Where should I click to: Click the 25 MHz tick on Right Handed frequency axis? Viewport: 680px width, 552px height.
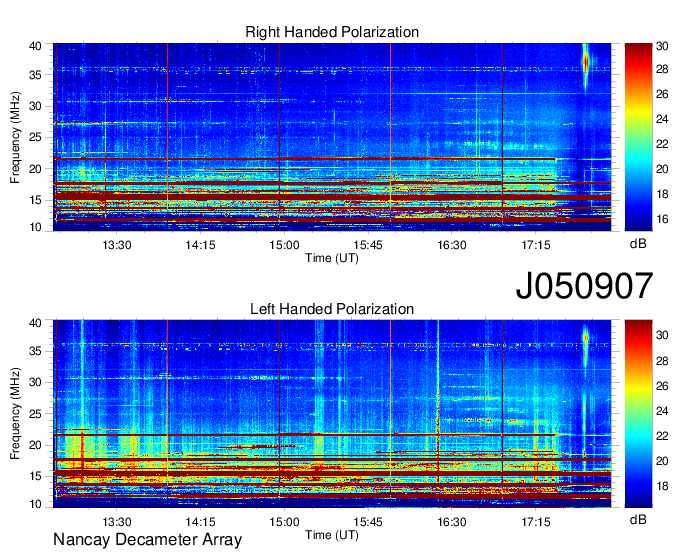pos(35,137)
